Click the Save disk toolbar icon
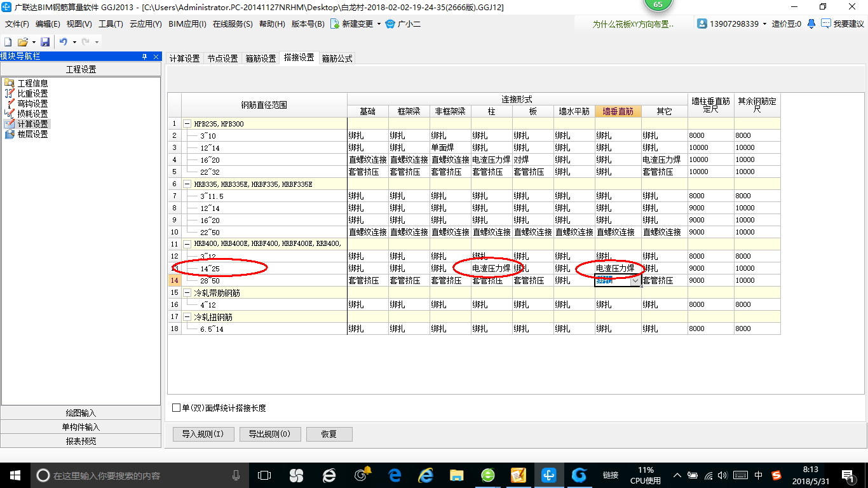The height and width of the screenshot is (488, 868). click(45, 42)
